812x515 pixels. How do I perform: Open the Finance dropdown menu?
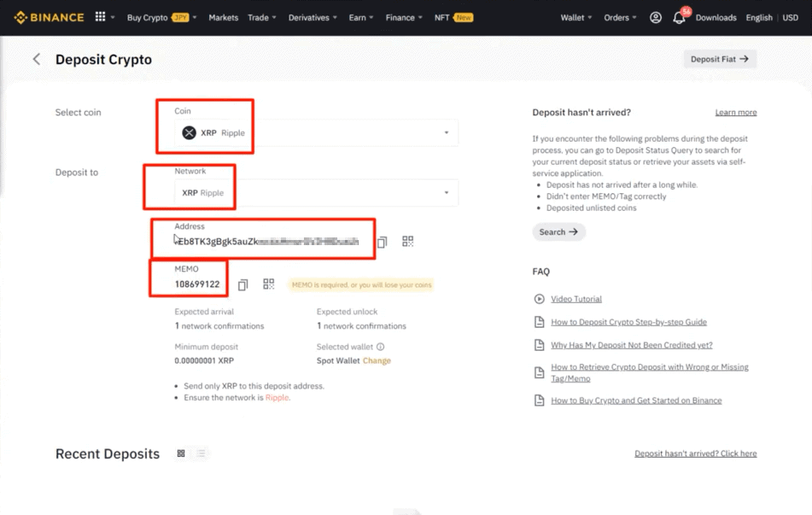click(404, 18)
